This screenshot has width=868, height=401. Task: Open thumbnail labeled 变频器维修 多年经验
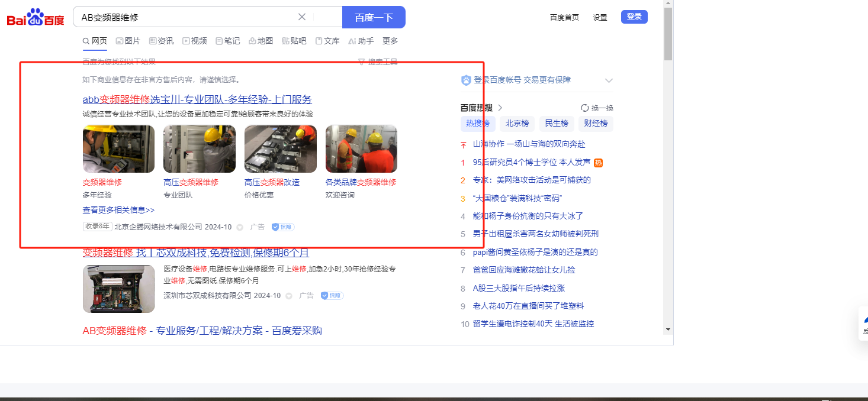118,149
